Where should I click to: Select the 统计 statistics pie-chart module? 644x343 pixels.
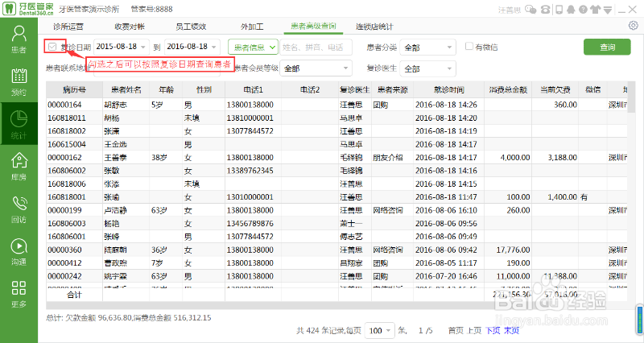19,124
